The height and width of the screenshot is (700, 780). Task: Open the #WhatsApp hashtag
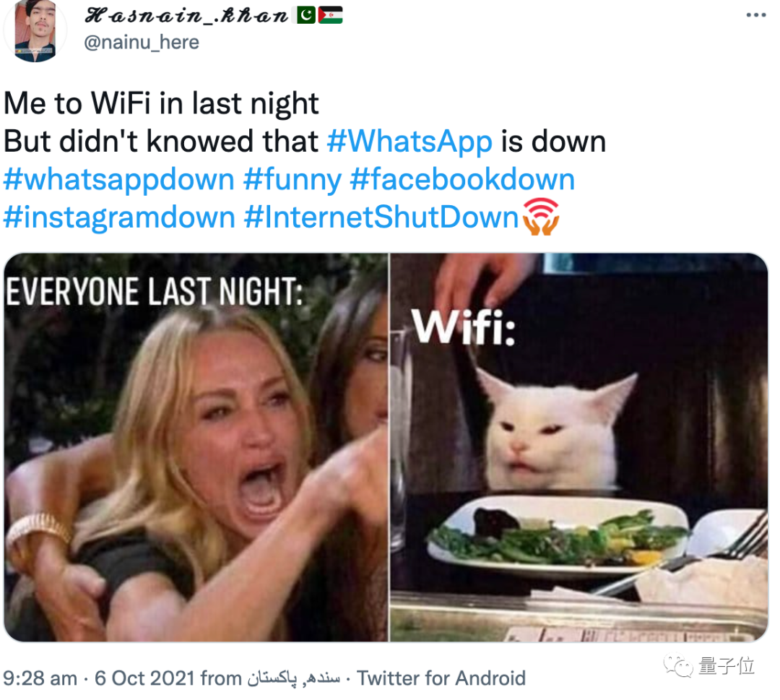click(409, 142)
